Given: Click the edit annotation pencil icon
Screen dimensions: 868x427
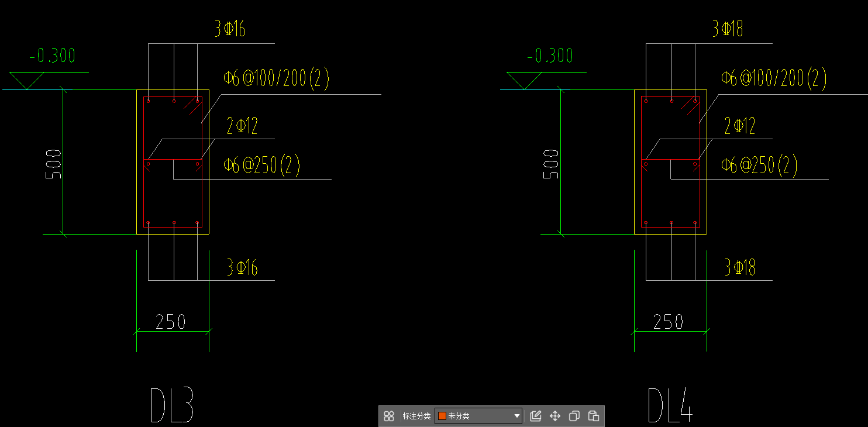Looking at the screenshot, I should pos(535,416).
